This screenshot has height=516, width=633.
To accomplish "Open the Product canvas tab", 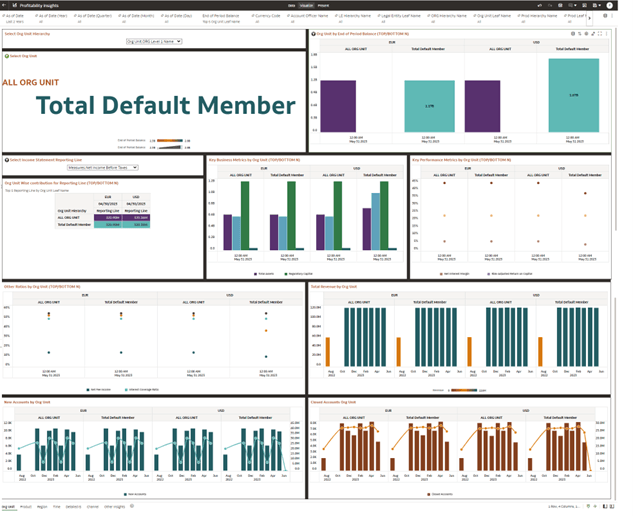I will click(25, 506).
